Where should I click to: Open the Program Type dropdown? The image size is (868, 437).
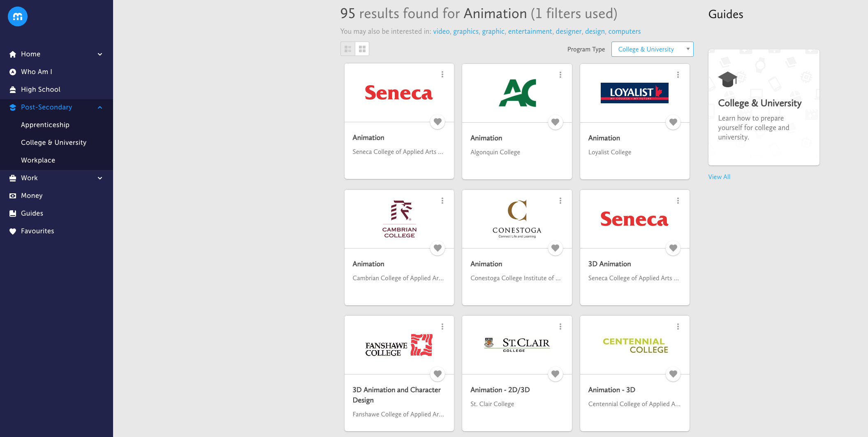tap(652, 49)
